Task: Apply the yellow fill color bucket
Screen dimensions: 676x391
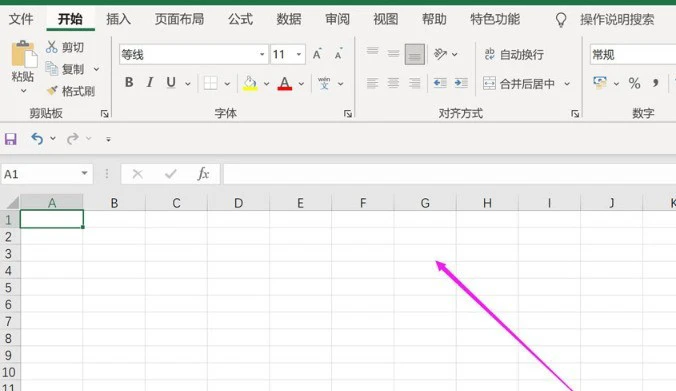Action: [250, 83]
